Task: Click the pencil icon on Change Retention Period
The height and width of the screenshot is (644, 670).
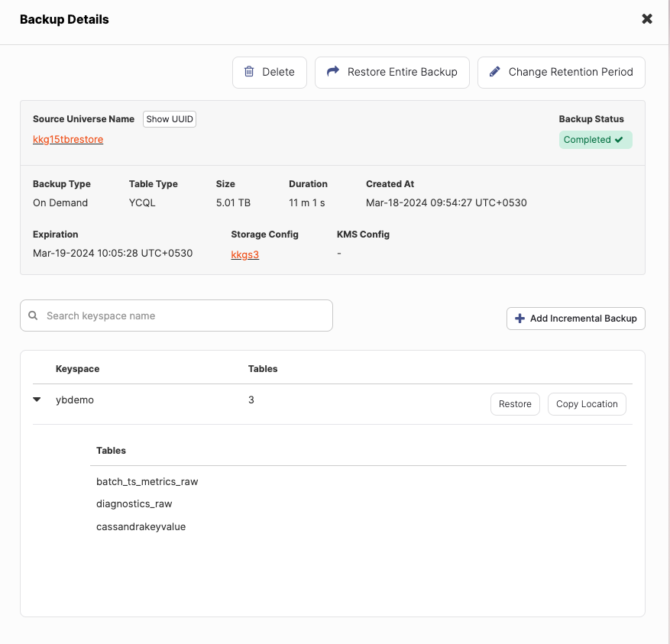Action: click(x=494, y=72)
